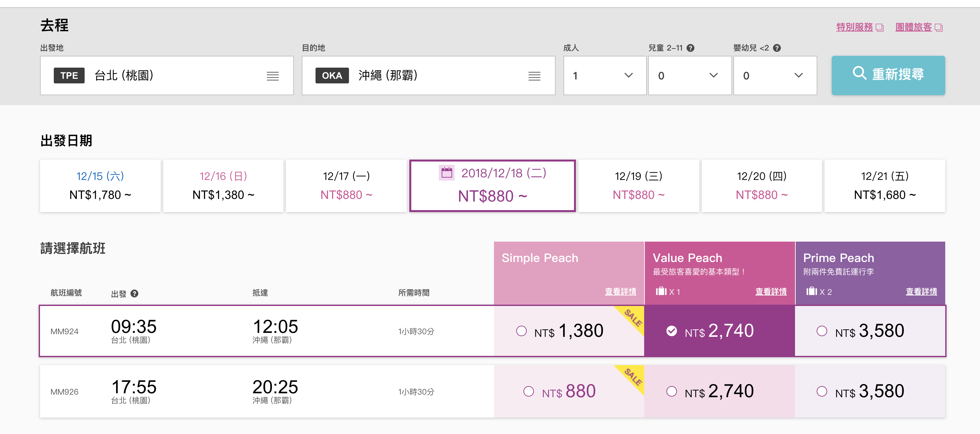Open the OKA 沖繩 (那霸) destination selector
Screen dimensions: 980x434
tap(428, 76)
